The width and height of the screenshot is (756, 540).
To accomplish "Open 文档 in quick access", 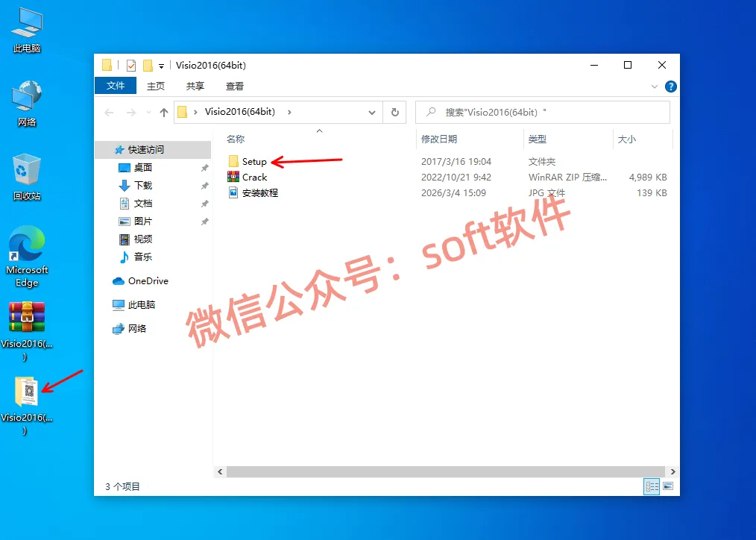I will coord(142,204).
